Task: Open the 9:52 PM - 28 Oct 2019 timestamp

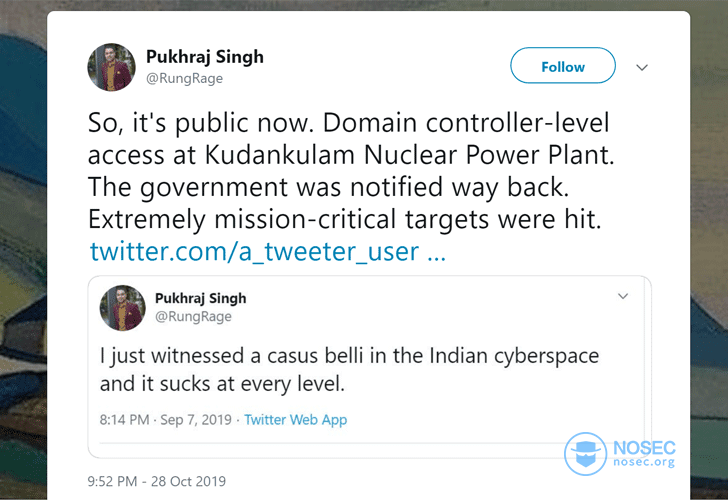Action: [156, 481]
